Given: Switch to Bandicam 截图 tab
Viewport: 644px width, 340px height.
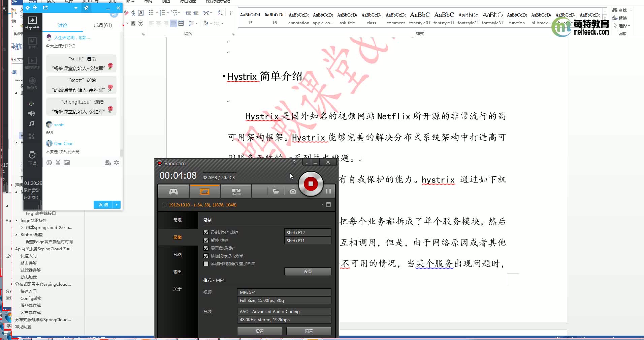Looking at the screenshot, I should click(x=178, y=255).
